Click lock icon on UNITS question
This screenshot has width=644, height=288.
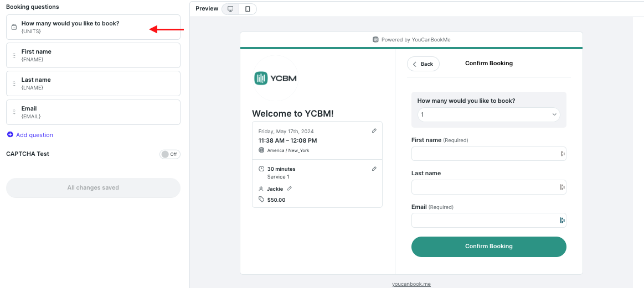click(x=14, y=27)
